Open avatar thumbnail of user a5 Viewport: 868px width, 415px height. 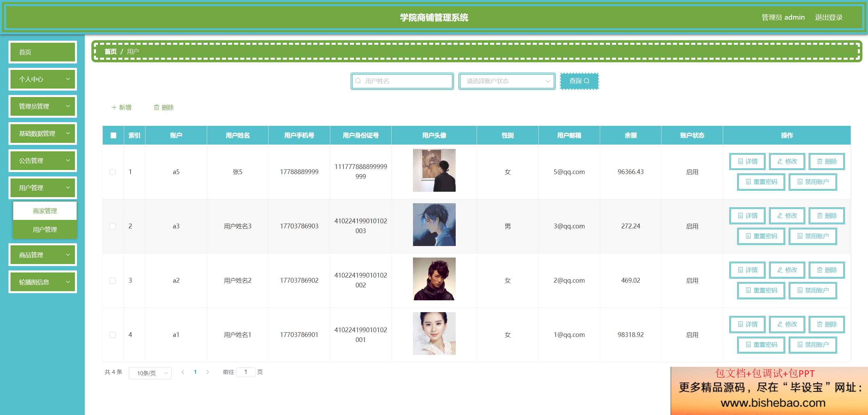(x=434, y=170)
